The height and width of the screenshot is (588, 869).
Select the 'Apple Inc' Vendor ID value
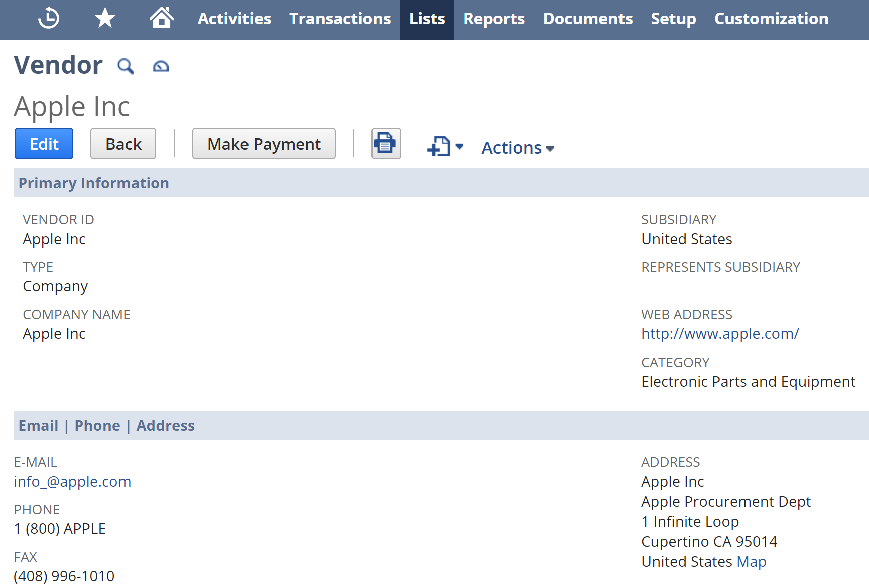[54, 239]
